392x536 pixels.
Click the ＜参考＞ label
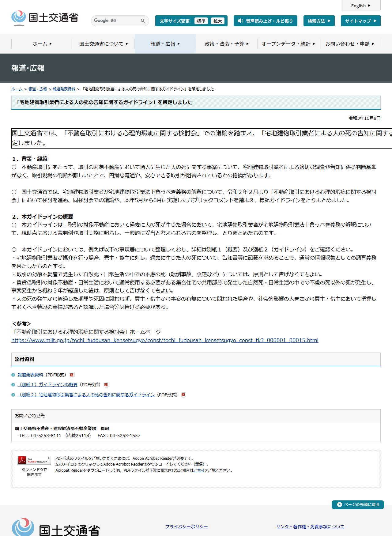coord(21,324)
